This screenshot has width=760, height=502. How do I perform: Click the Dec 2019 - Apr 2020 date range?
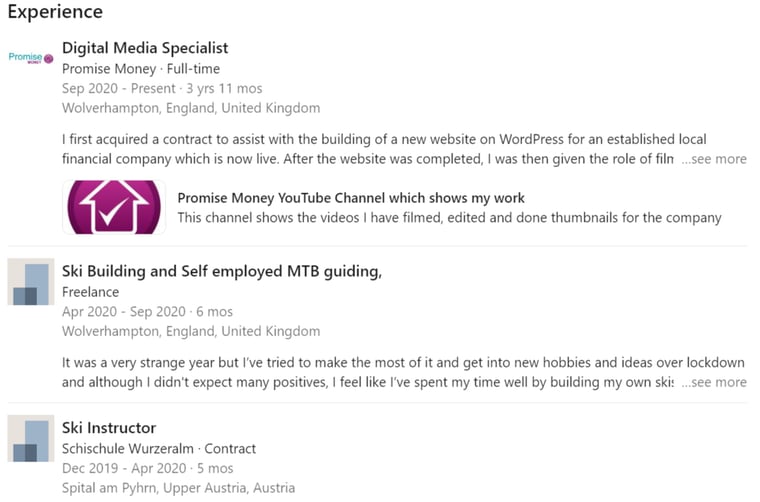124,469
